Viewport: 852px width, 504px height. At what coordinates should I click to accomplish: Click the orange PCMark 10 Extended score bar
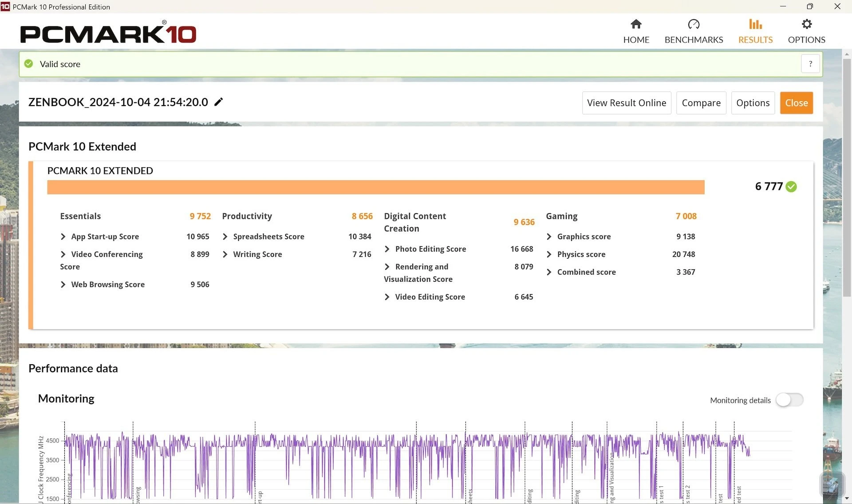[376, 187]
